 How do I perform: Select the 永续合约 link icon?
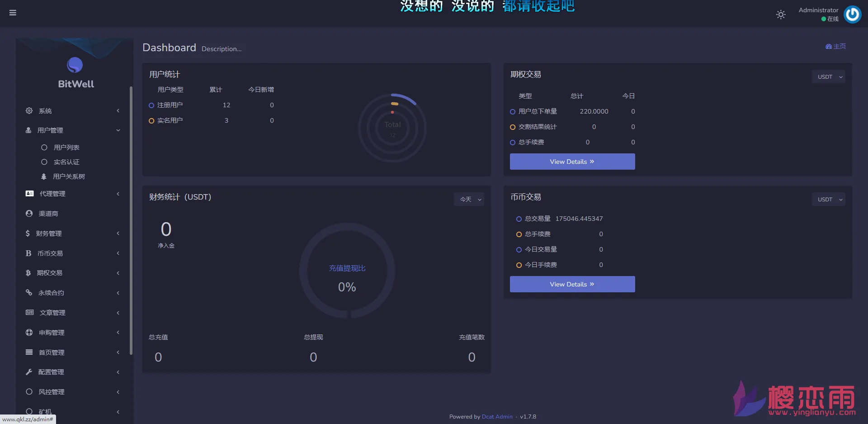click(x=28, y=293)
